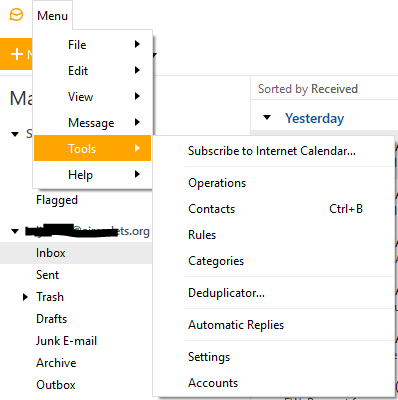Viewport: 398px width, 400px height.
Task: Click the Edit submenu arrow
Action: 137,70
